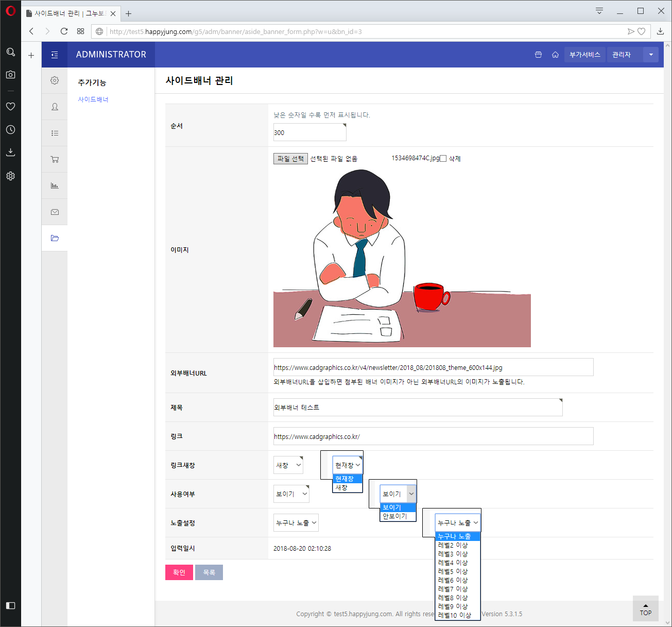Select 안보이기 from the open dropdown list

tap(395, 516)
